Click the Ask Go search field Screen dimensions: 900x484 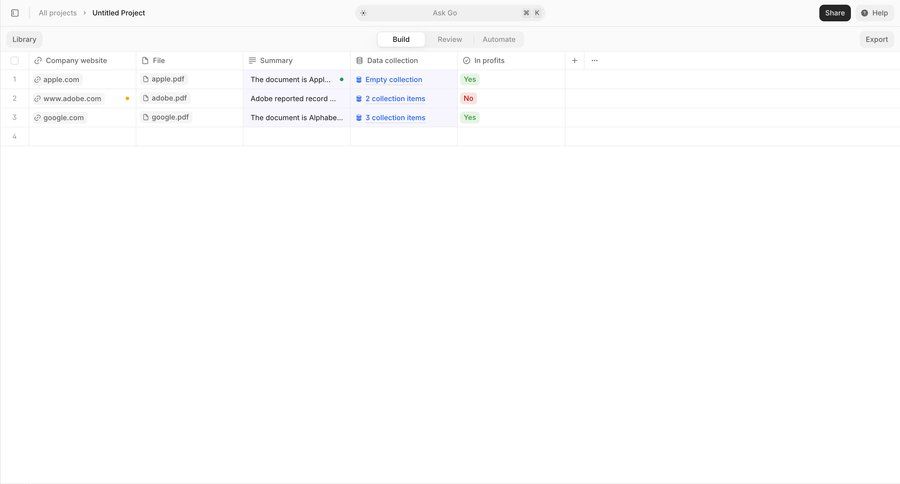pos(445,13)
